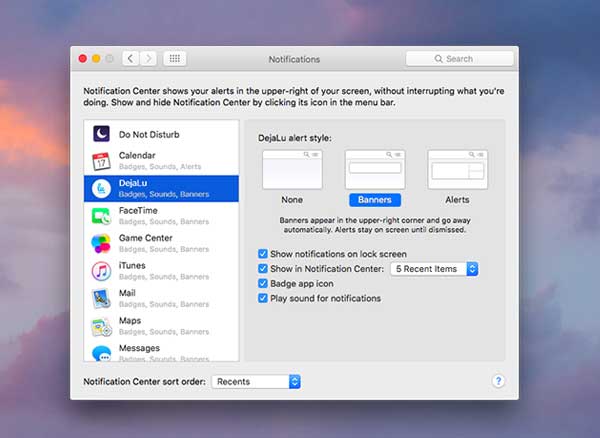
Task: Open the 5 Recent Items dropdown
Action: pyautogui.click(x=434, y=269)
